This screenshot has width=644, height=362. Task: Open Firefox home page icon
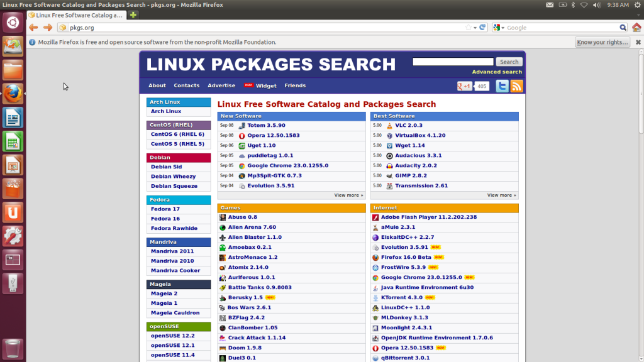click(x=636, y=28)
